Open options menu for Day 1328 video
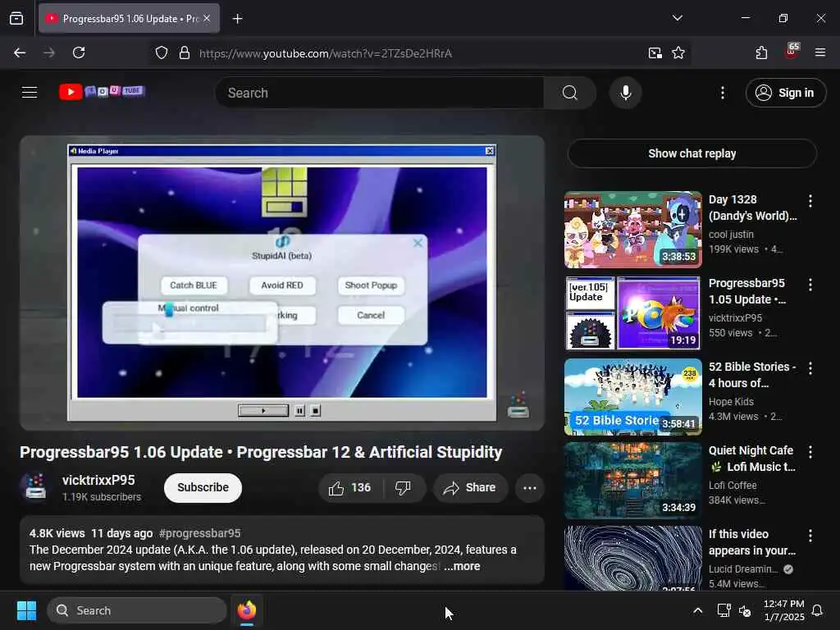The height and width of the screenshot is (630, 840). [x=810, y=201]
